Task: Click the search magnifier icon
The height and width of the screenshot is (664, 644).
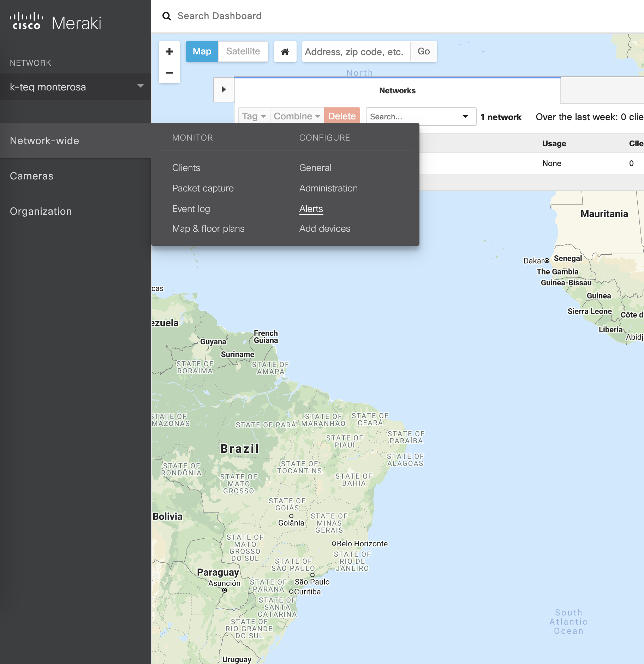Action: click(x=167, y=16)
